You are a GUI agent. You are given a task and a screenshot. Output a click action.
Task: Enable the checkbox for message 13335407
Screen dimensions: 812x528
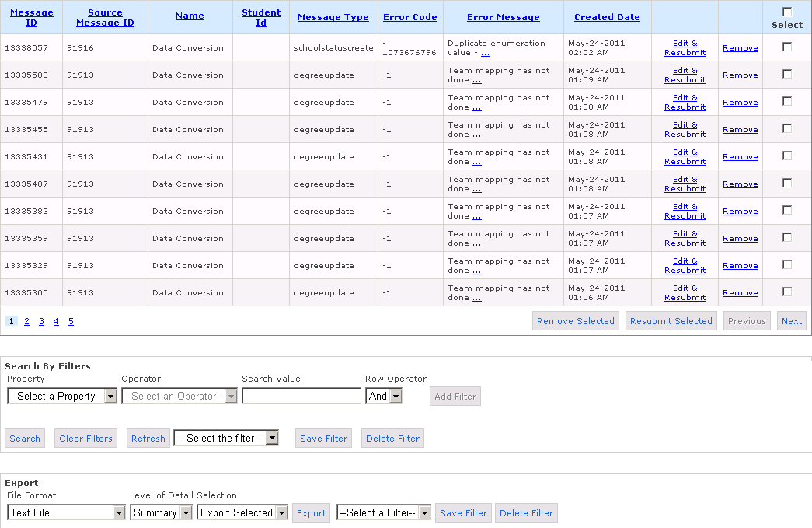coord(787,183)
